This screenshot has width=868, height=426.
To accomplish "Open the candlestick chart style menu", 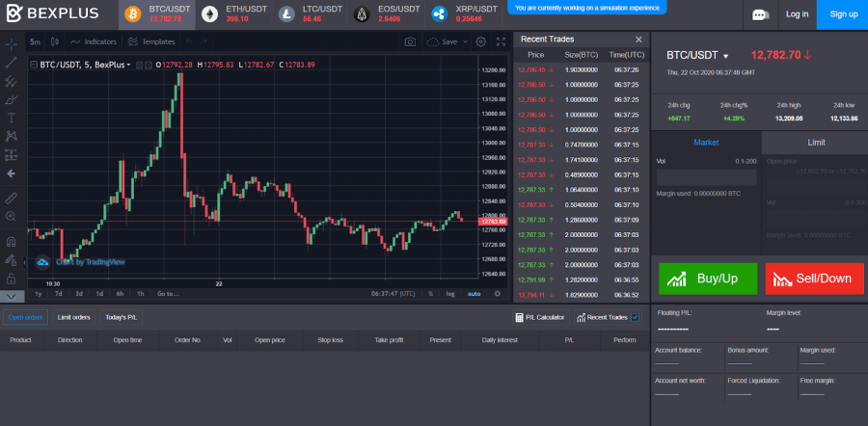I will (x=54, y=41).
